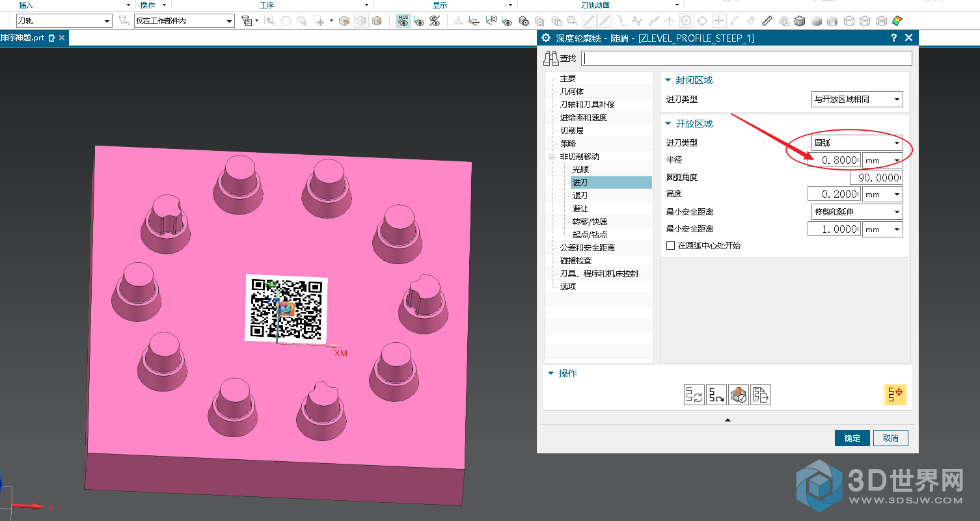Click the diagonal line snap icon
The width and height of the screenshot is (980, 521).
[589, 21]
